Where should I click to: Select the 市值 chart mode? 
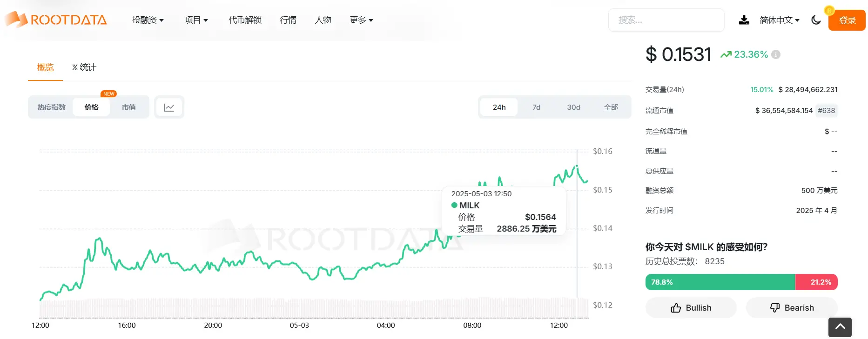(129, 107)
